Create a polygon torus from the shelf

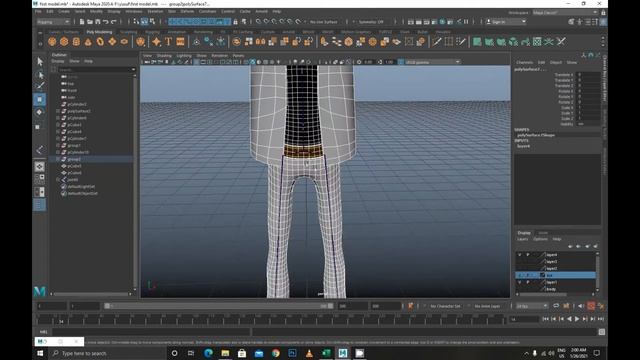point(100,42)
